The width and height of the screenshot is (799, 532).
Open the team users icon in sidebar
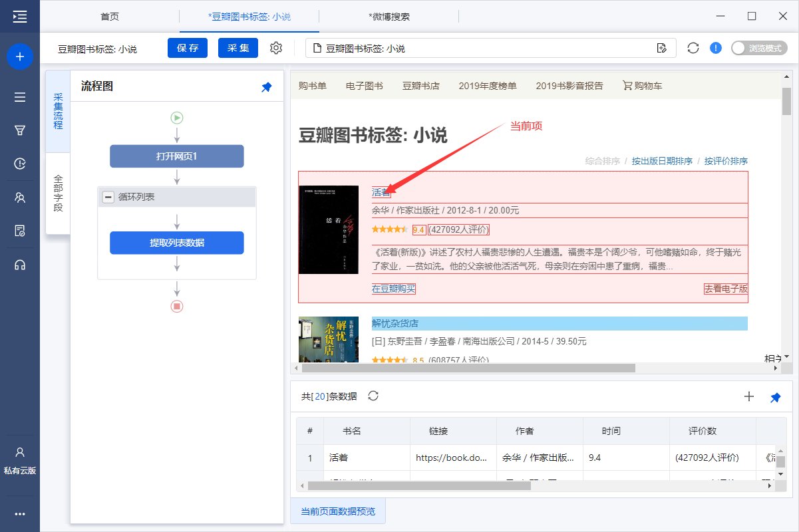point(20,198)
